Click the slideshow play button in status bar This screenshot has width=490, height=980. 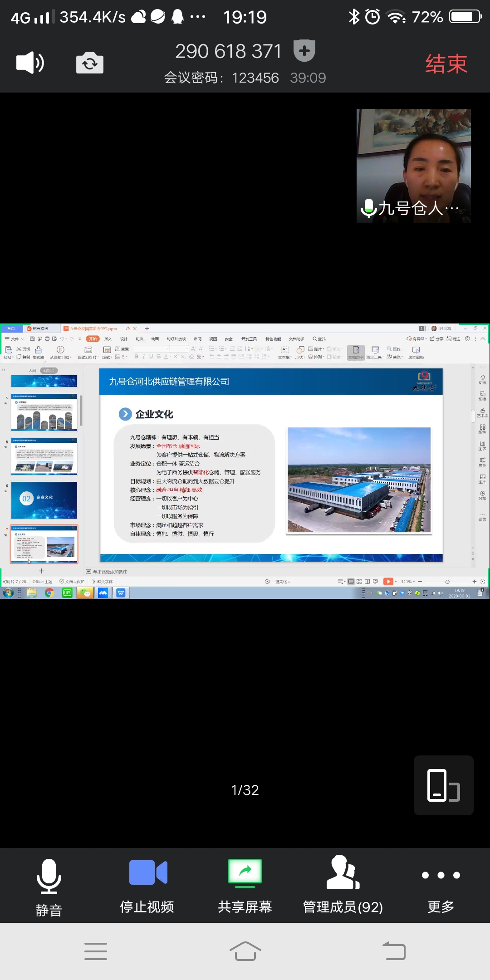click(x=388, y=581)
